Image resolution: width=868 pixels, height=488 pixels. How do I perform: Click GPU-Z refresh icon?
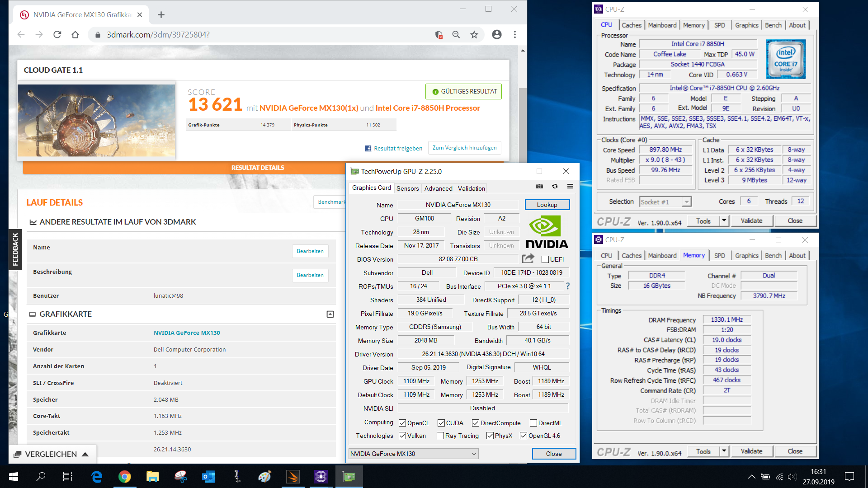tap(555, 186)
